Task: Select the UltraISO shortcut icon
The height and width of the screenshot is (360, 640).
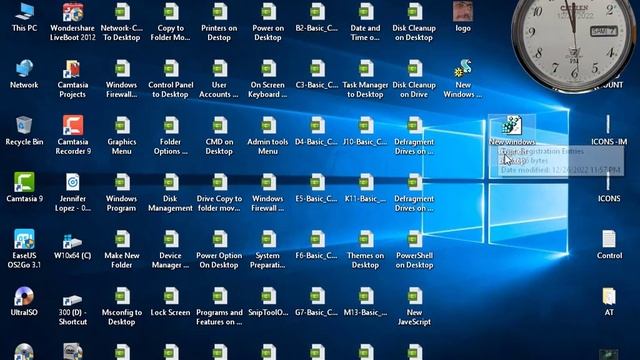Action: point(24,296)
